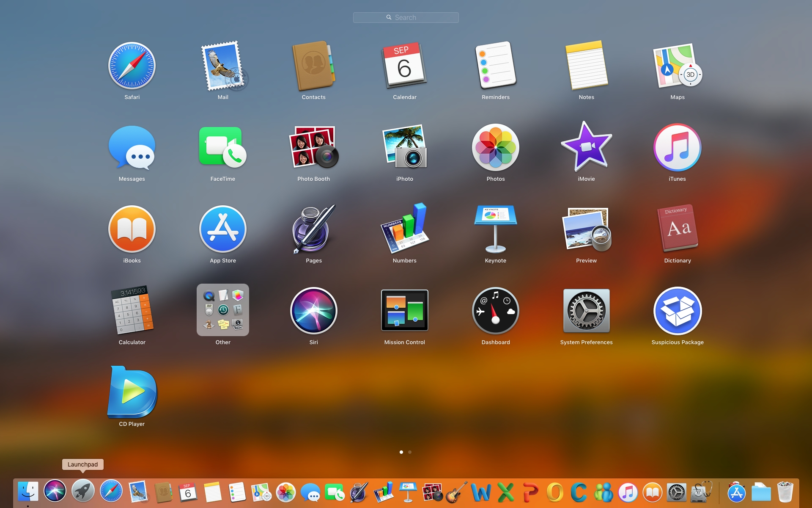Open Contacts from the Dock

point(163,492)
